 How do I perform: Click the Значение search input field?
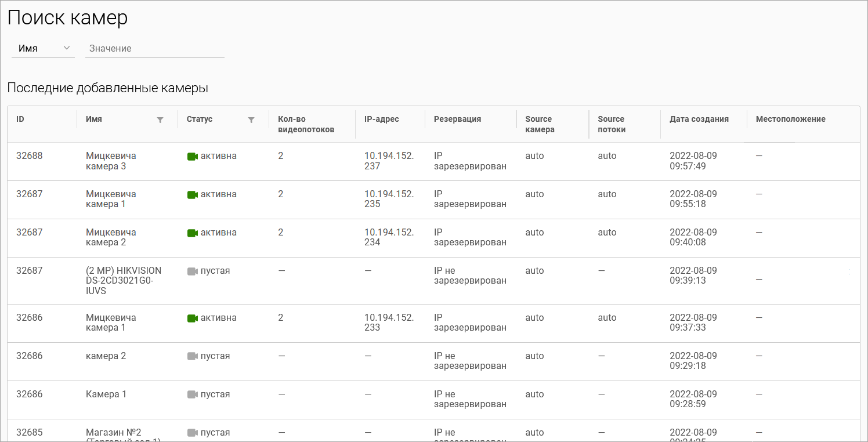click(155, 49)
